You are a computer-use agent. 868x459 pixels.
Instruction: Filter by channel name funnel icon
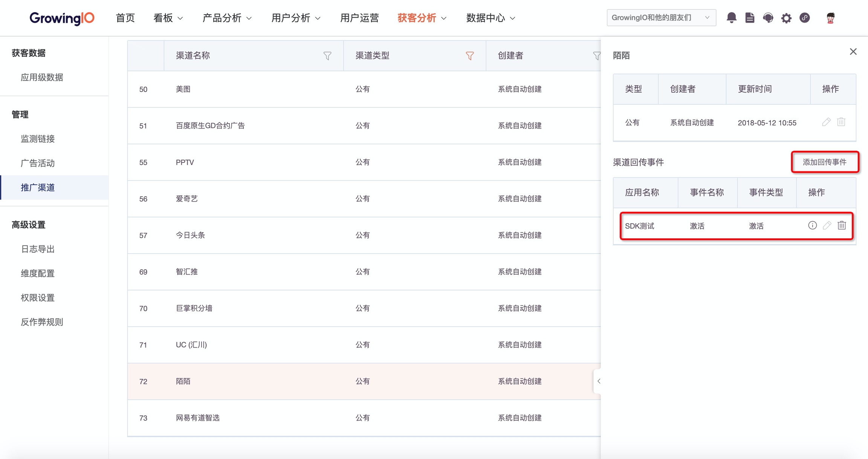[x=327, y=56]
